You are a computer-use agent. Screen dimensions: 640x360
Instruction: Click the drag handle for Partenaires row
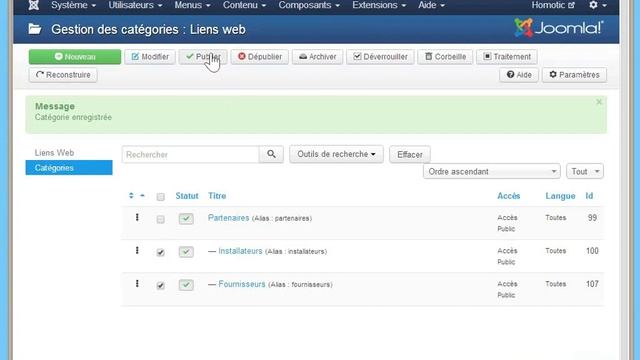tap(137, 218)
